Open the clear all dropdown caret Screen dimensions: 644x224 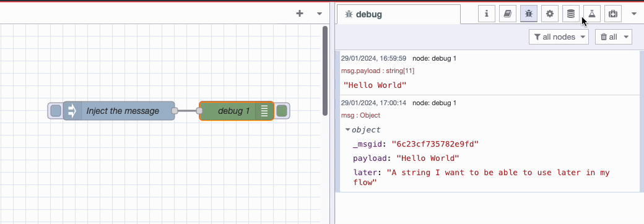point(626,37)
